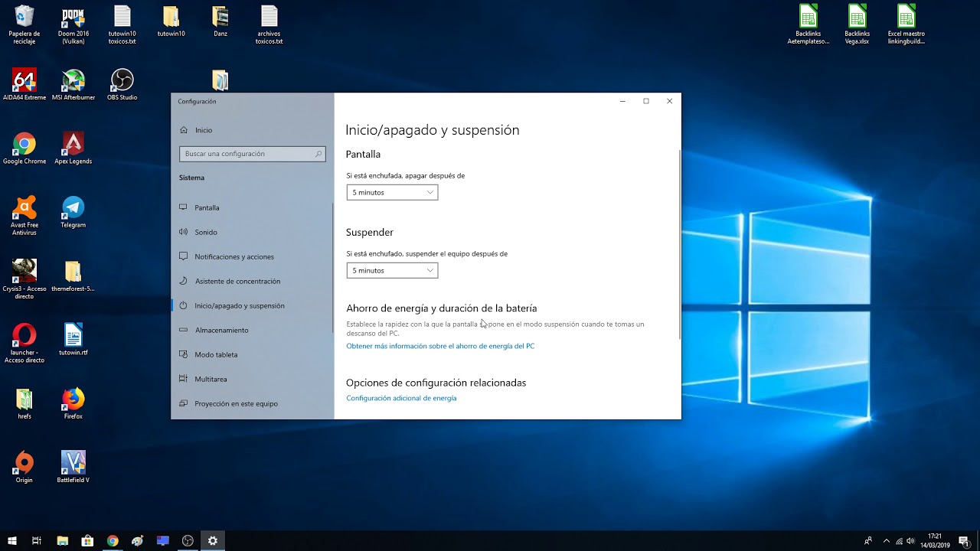Open the Multitarea settings page

click(x=253, y=379)
